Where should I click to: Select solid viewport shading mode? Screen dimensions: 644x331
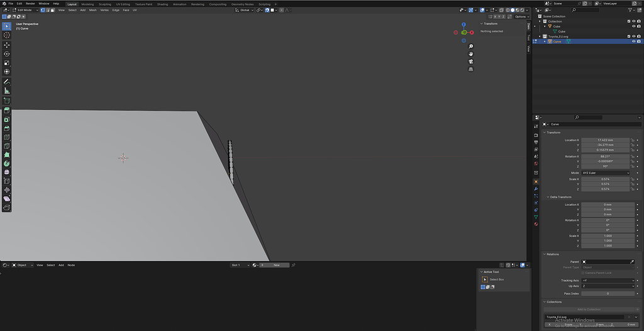click(512, 10)
